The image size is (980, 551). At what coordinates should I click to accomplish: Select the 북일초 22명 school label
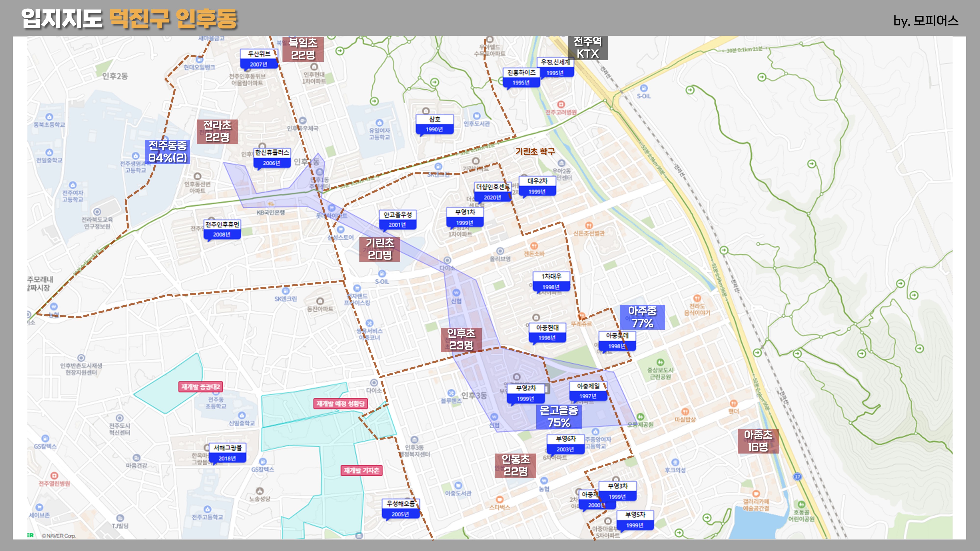303,49
